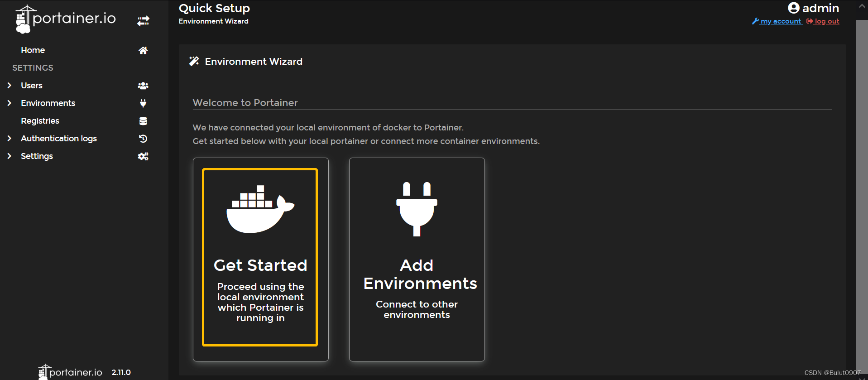The width and height of the screenshot is (868, 380).
Task: Click the Users group icon
Action: [143, 86]
